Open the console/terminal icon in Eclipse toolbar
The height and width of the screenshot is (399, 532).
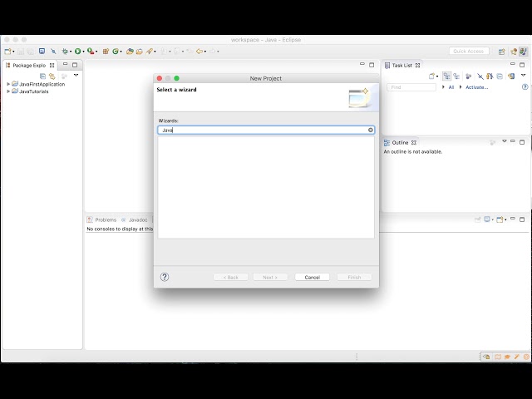coord(42,52)
